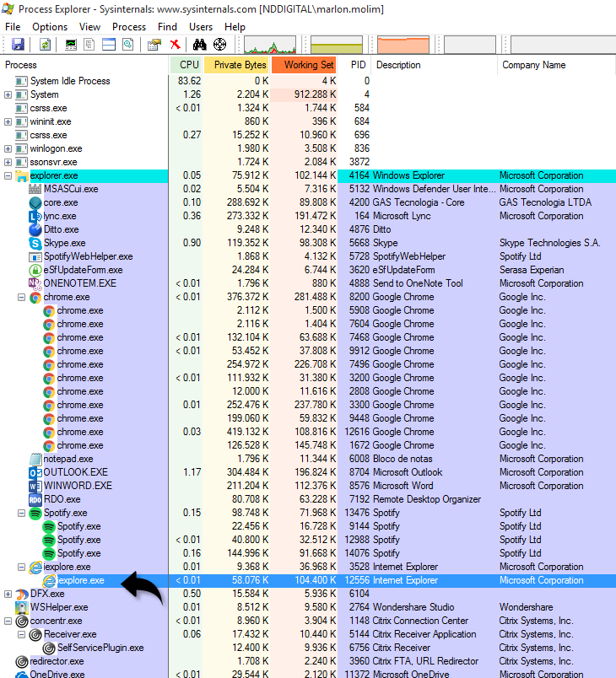Select iexplore.exe with PID 12556
This screenshot has height=678, width=616.
point(308,580)
